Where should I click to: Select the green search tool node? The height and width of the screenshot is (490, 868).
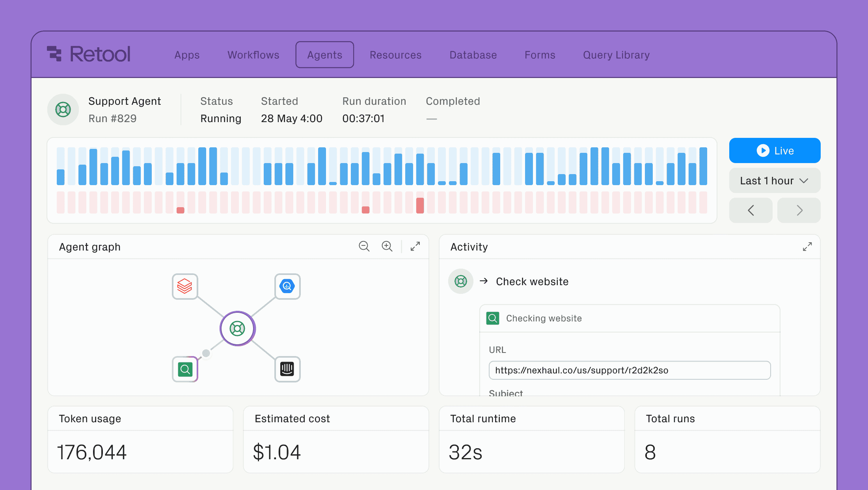coord(184,369)
